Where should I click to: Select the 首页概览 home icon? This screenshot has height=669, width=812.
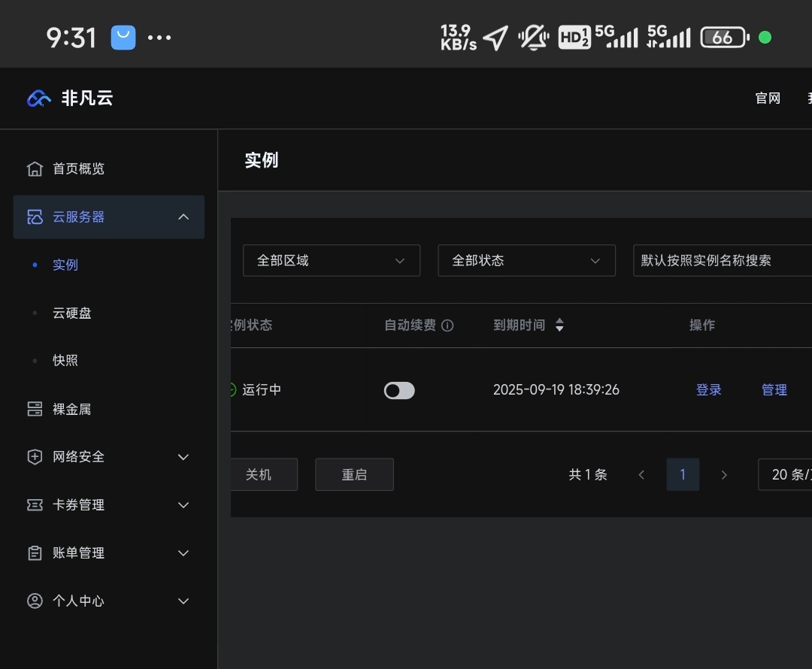[x=35, y=168]
